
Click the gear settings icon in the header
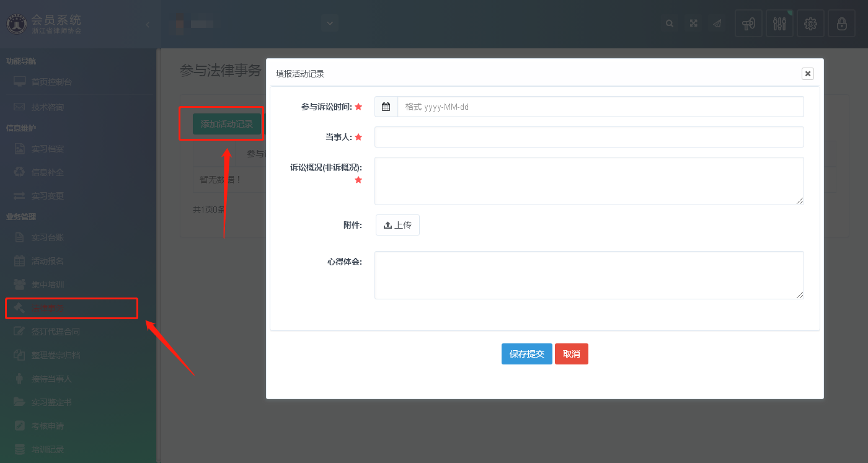pyautogui.click(x=810, y=24)
